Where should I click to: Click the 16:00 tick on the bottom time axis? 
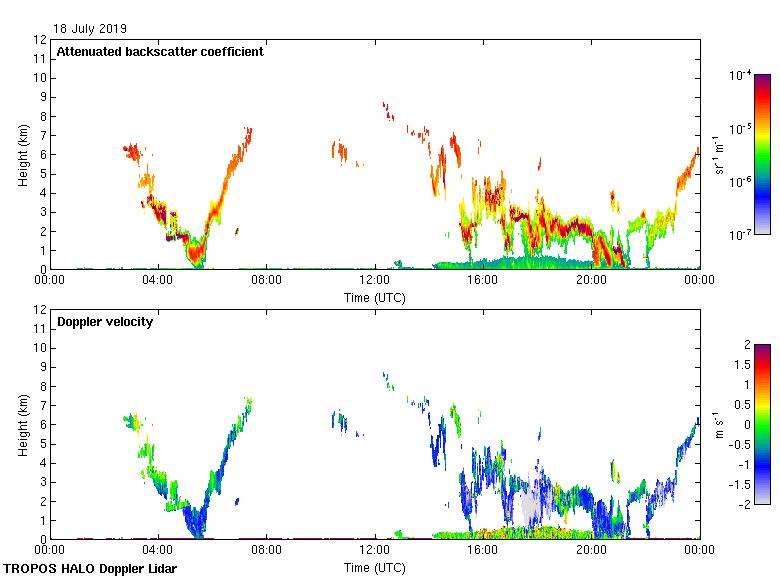pos(483,551)
